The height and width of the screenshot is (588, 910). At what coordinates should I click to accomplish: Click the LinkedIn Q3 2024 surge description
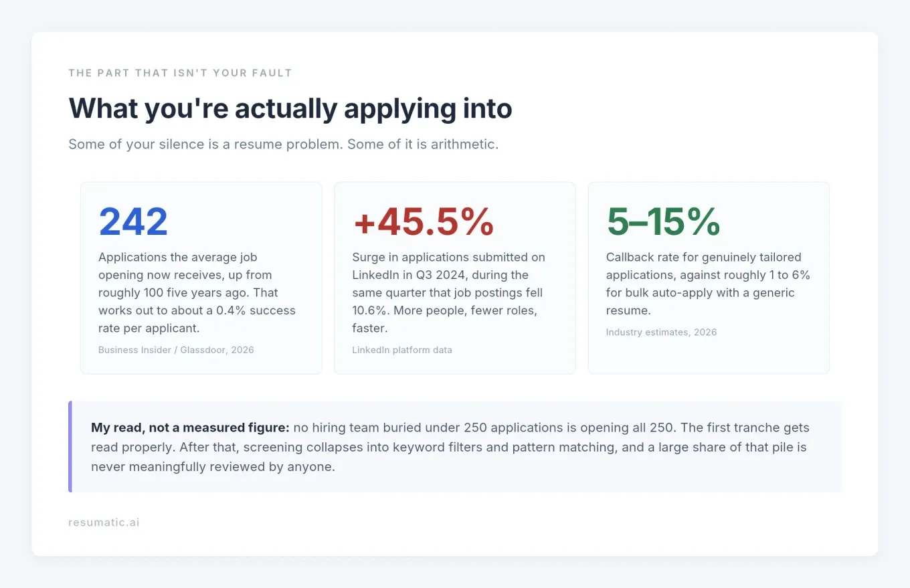coord(450,293)
